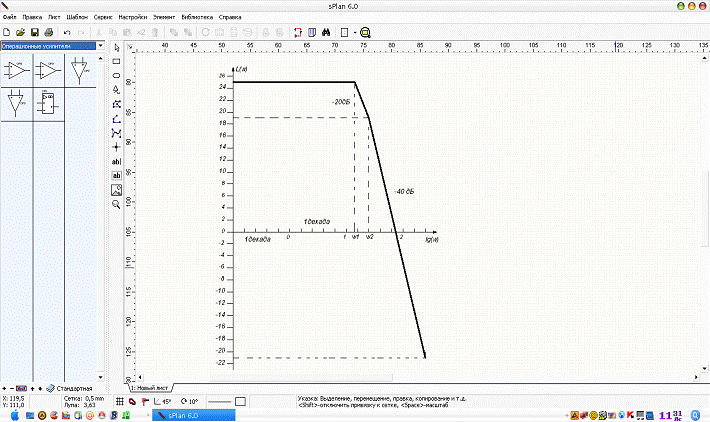Toggle the 10° rotation step
710x422 pixels.
[x=190, y=401]
